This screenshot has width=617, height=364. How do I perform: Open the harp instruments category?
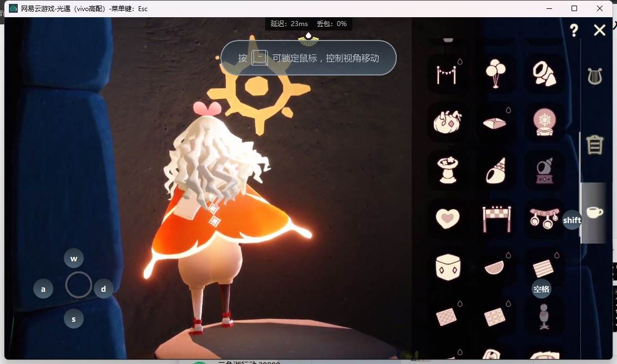(x=595, y=77)
